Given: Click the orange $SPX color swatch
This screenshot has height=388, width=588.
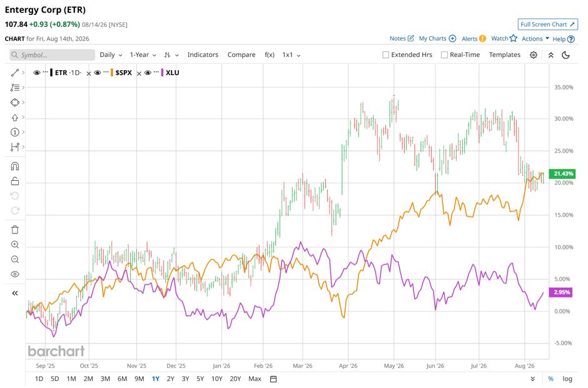Looking at the screenshot, I should coord(112,73).
